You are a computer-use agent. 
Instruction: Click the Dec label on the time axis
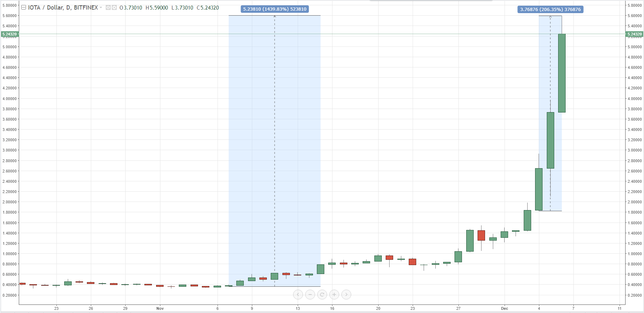[x=505, y=308]
